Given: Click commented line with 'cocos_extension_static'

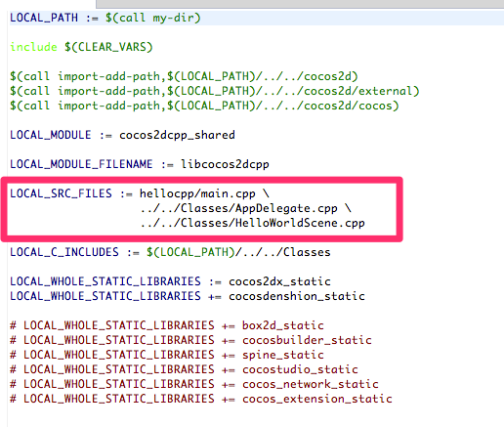Looking at the screenshot, I should [x=201, y=399].
